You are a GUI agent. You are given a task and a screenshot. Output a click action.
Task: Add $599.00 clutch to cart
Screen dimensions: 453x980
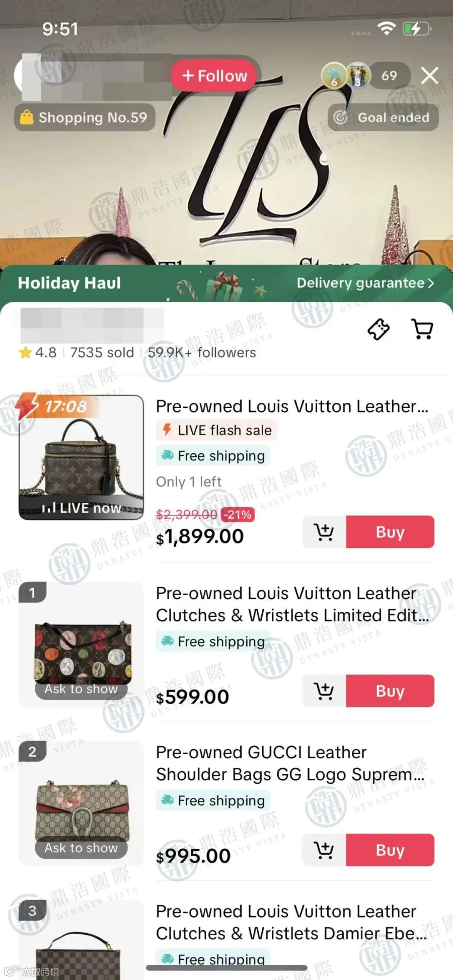pos(324,691)
